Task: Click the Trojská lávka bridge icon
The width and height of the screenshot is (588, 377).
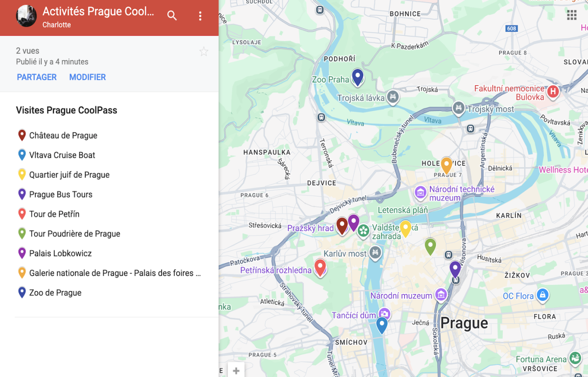Action: point(392,97)
